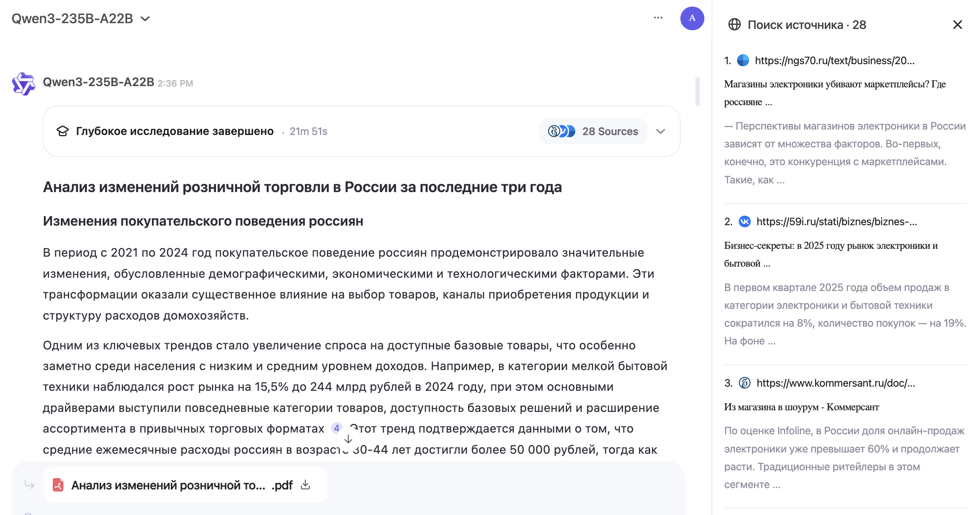Screen dimensions: 980x515
Task: Click the chat scrollbar thumb
Action: coord(697,92)
